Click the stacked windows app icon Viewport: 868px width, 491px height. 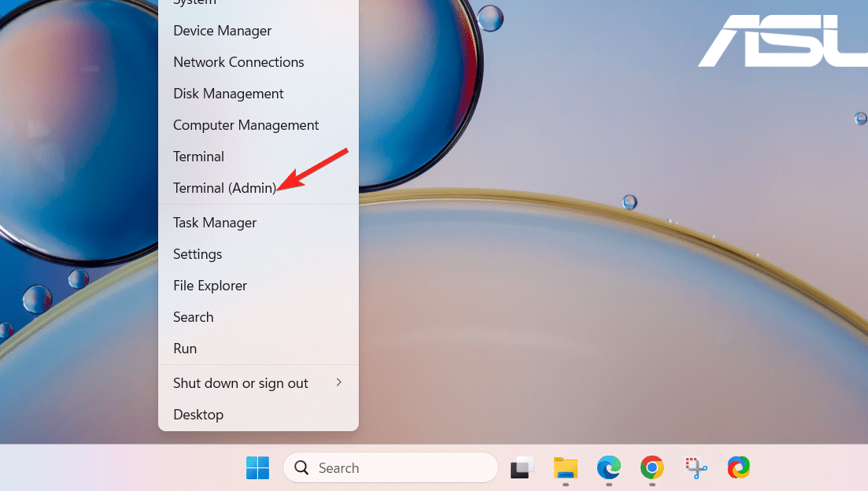[x=522, y=467]
